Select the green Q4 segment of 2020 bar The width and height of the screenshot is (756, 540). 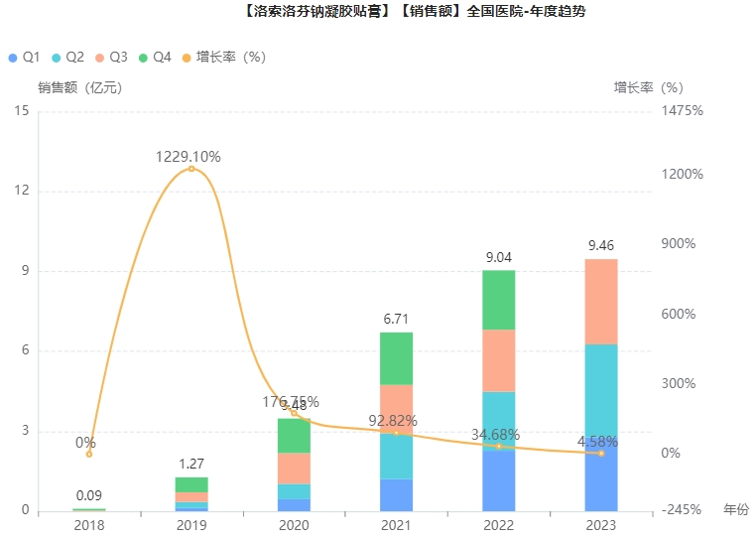(x=294, y=436)
